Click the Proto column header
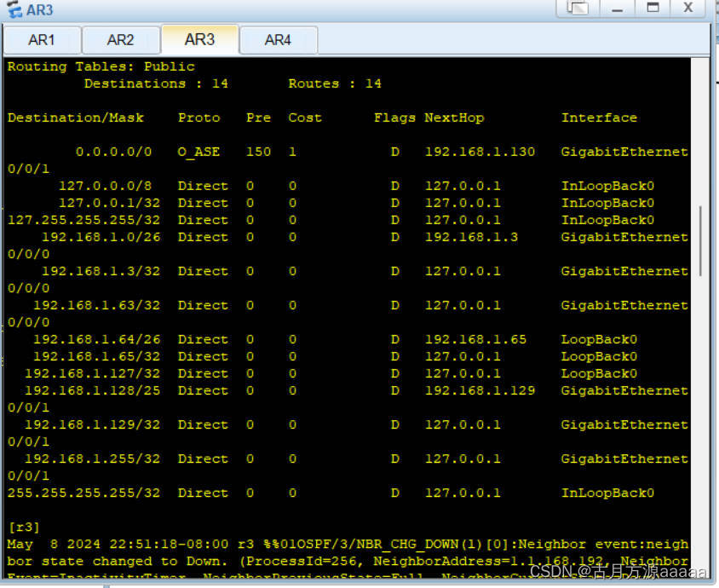The image size is (719, 588). pos(199,118)
